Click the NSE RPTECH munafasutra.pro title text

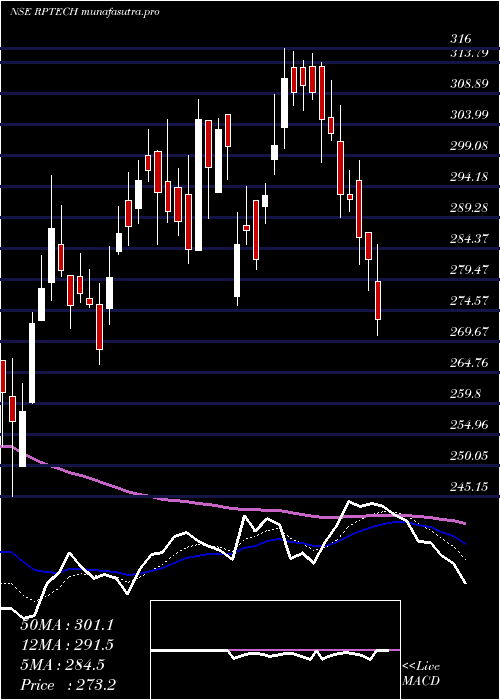pos(85,12)
